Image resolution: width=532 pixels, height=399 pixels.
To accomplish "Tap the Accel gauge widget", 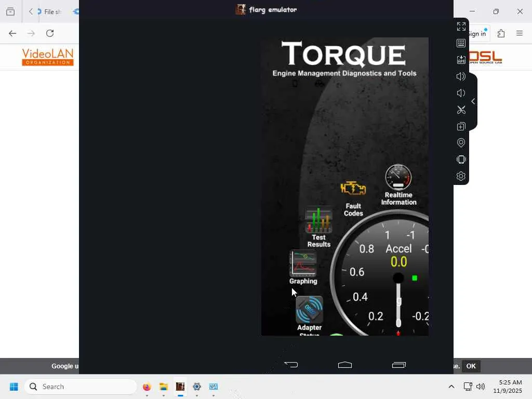I will pos(380,273).
